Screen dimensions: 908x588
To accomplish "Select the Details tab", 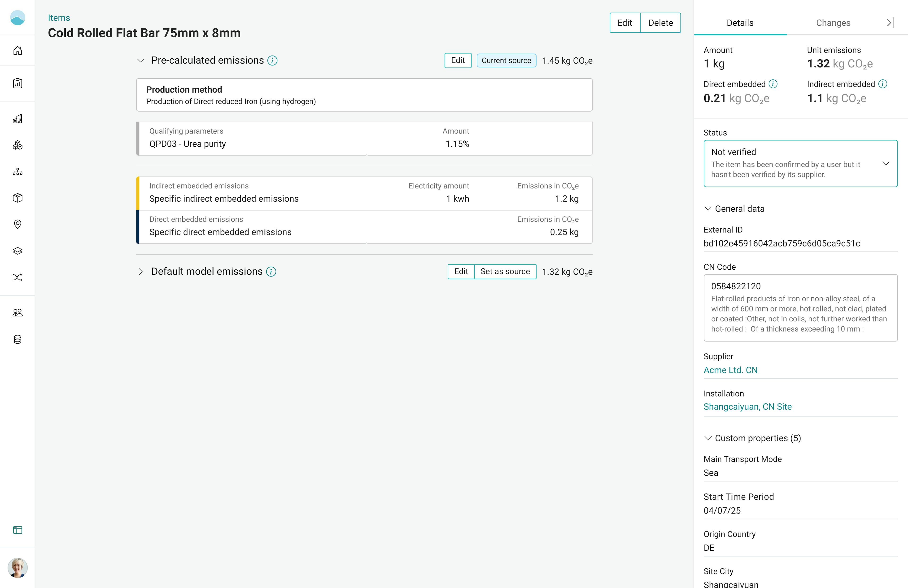I will tap(740, 23).
